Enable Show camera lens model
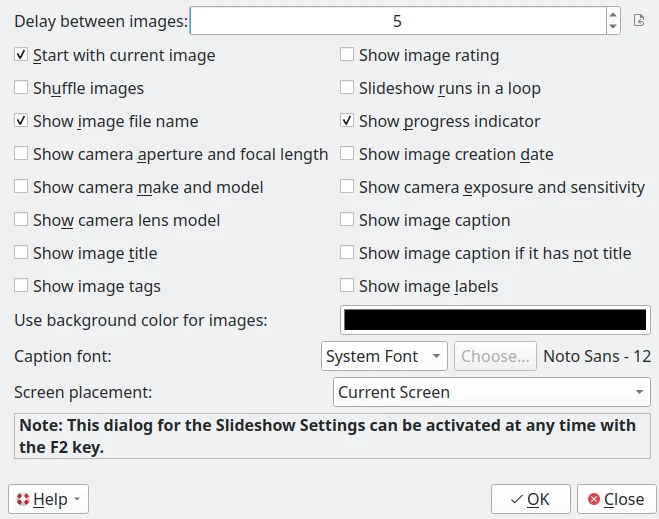659x519 pixels. [21, 220]
